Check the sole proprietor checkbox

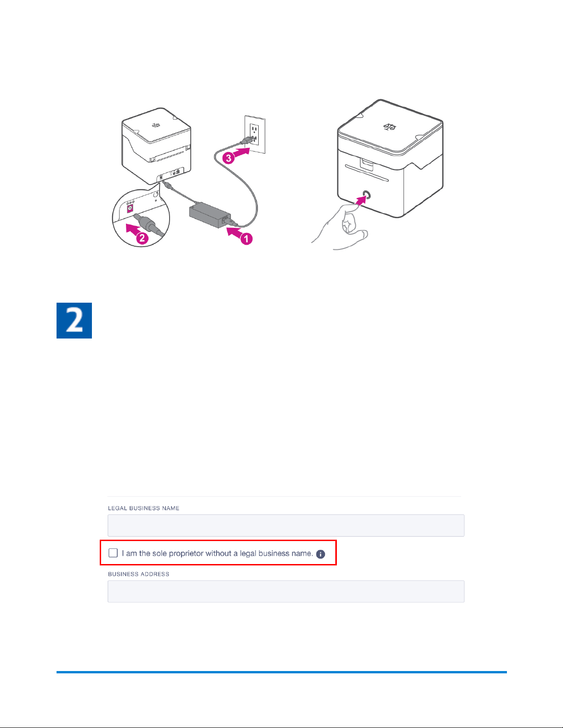click(113, 553)
